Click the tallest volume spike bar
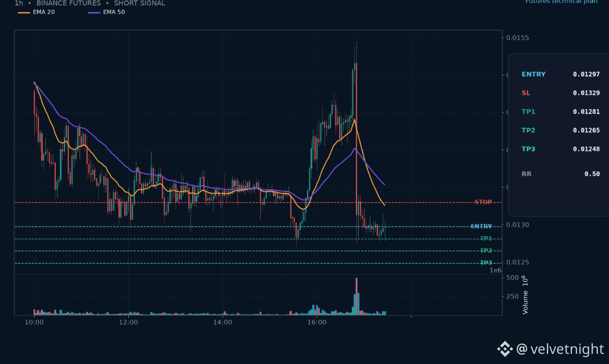This screenshot has height=364, width=609. tap(356, 296)
